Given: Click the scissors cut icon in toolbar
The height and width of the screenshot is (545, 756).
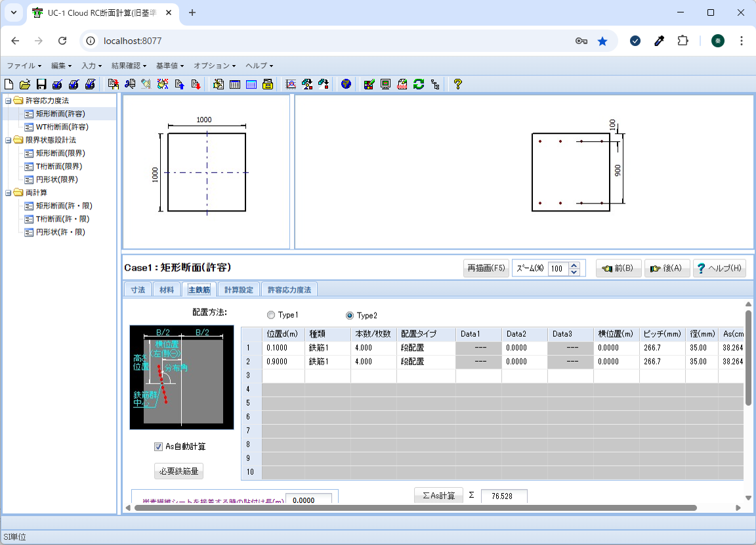Looking at the screenshot, I should (x=130, y=84).
